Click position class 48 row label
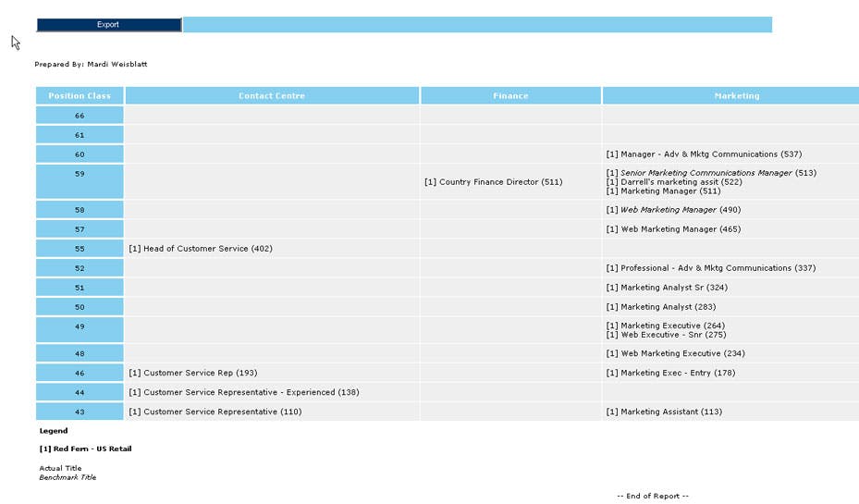 80,353
